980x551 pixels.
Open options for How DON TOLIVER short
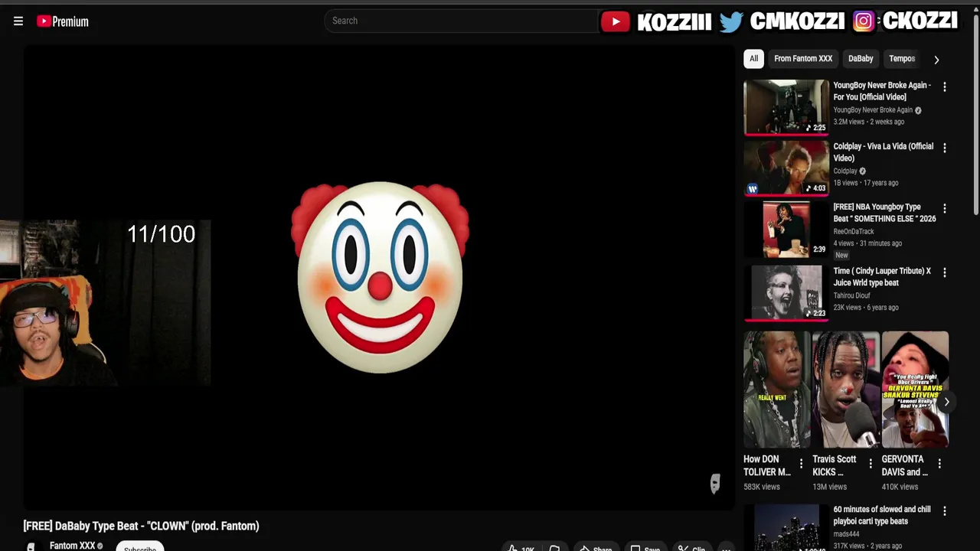click(801, 463)
